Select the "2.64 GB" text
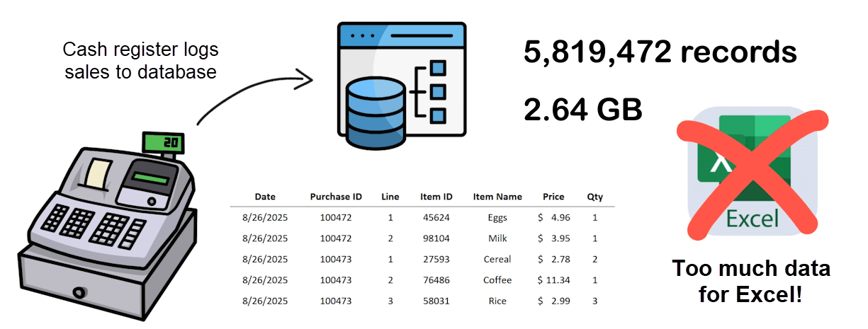 click(583, 109)
